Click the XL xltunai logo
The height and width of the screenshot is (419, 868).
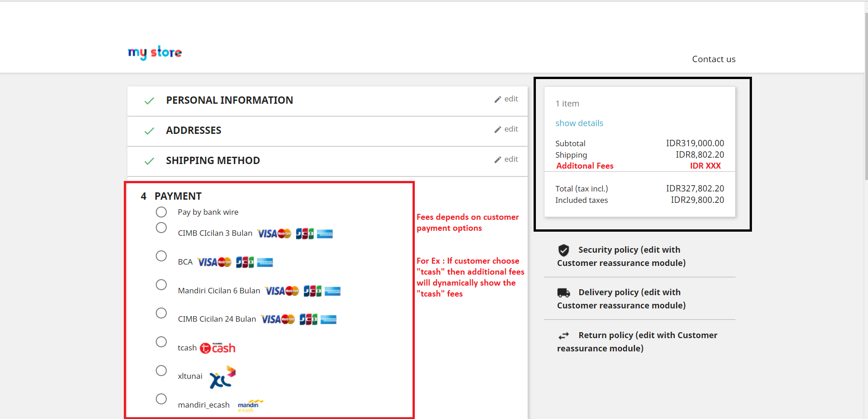click(222, 377)
